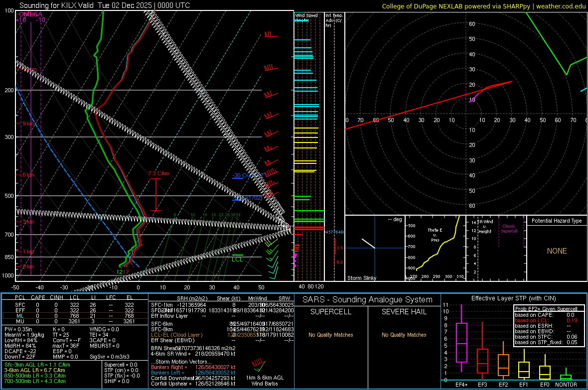Click the SARS - Sounding Analogue System title
Screen dimensions: 588x390
click(x=368, y=300)
